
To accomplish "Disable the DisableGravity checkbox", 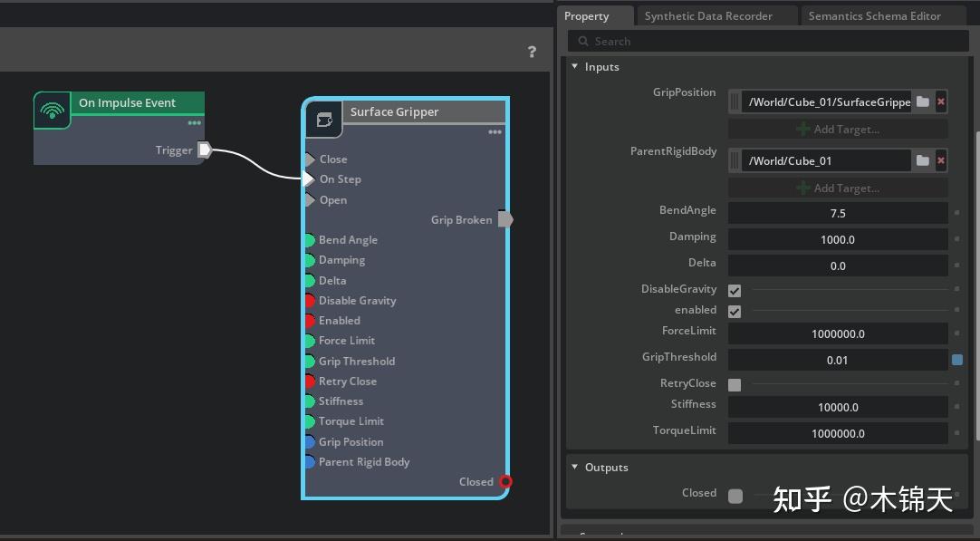I will coord(735,290).
